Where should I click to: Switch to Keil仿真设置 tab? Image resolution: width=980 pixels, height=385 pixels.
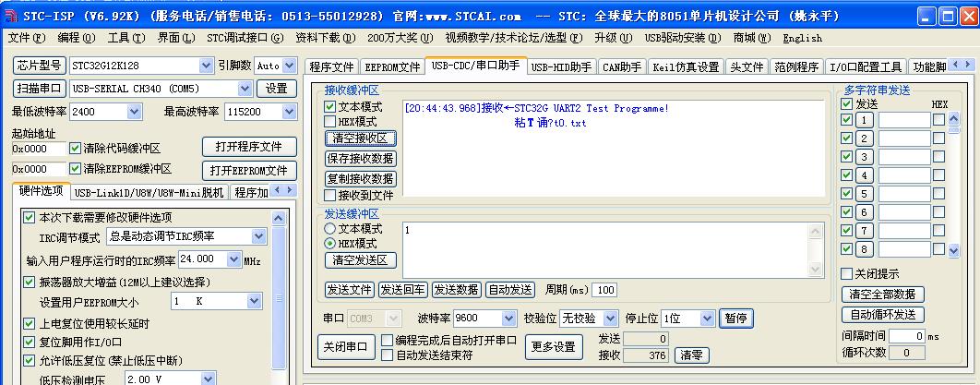686,66
